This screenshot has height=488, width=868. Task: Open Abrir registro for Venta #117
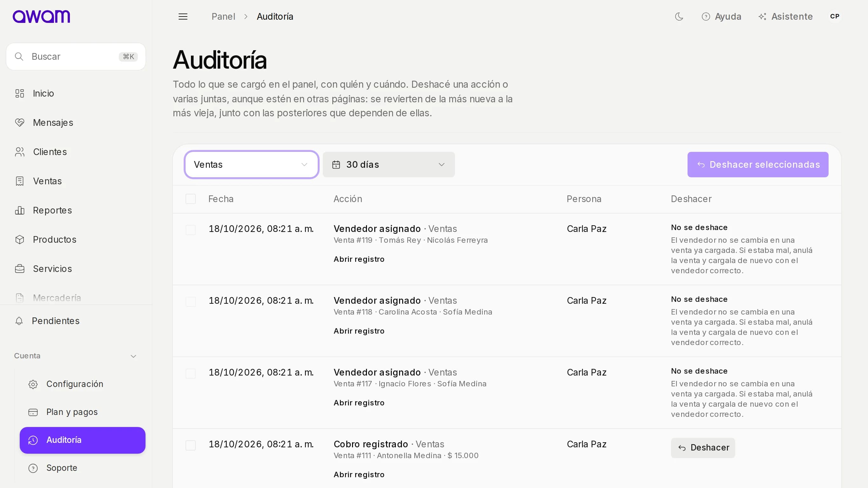(x=359, y=403)
